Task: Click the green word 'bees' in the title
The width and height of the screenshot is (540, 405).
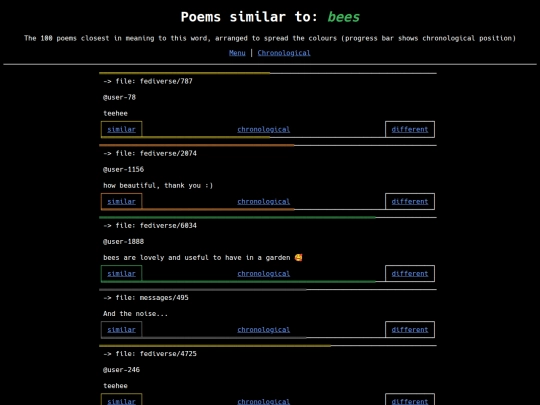Action: [343, 17]
